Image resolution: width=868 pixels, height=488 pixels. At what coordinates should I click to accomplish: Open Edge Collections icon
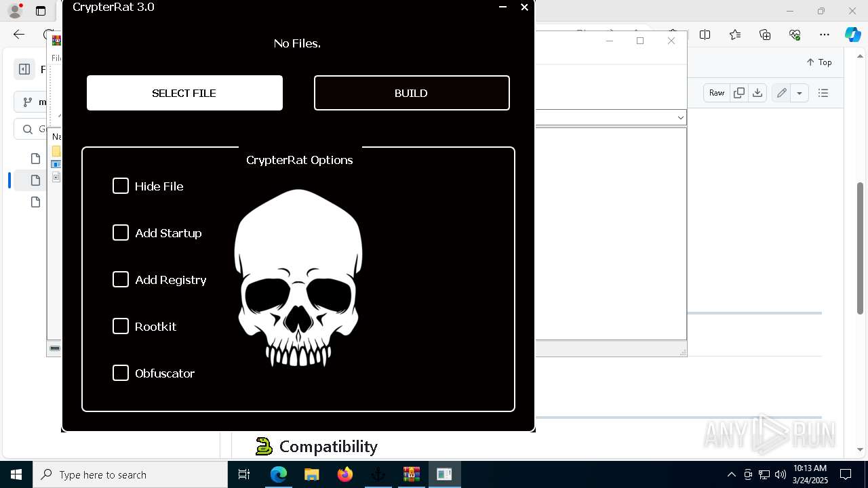point(765,35)
